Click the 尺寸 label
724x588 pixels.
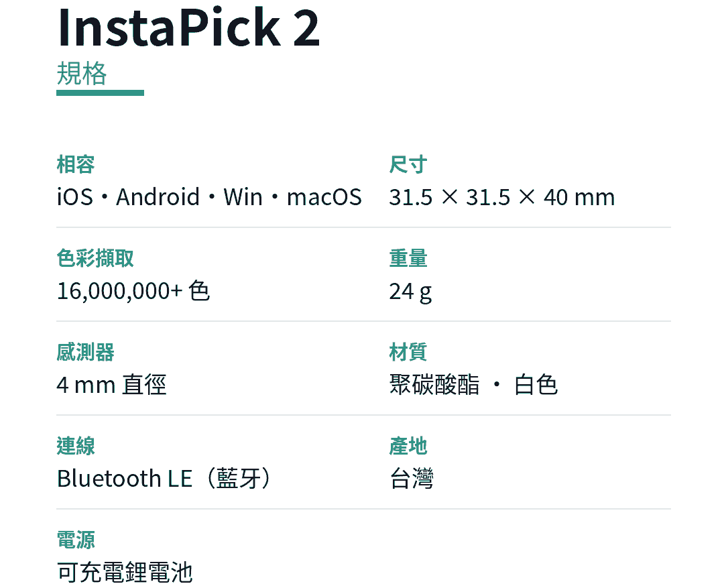pyautogui.click(x=408, y=164)
